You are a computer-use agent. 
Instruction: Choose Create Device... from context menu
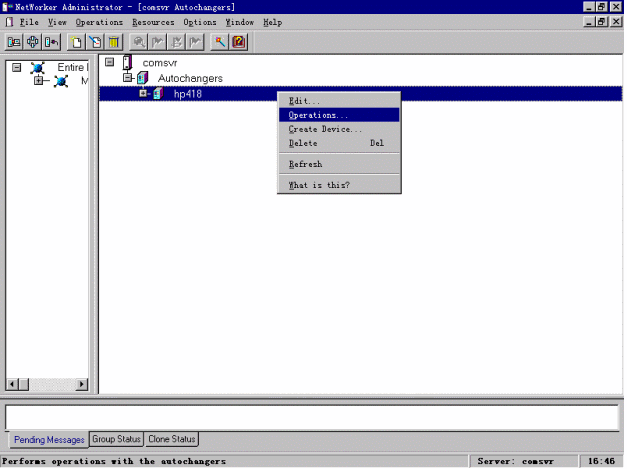(x=325, y=129)
